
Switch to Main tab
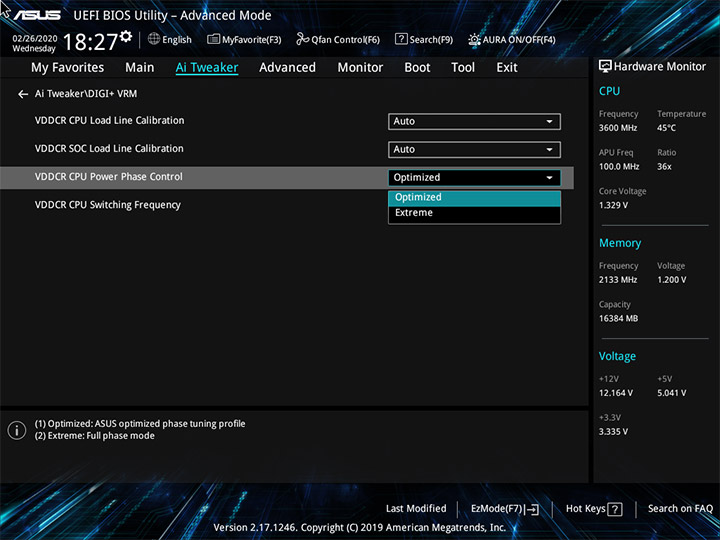pos(140,68)
